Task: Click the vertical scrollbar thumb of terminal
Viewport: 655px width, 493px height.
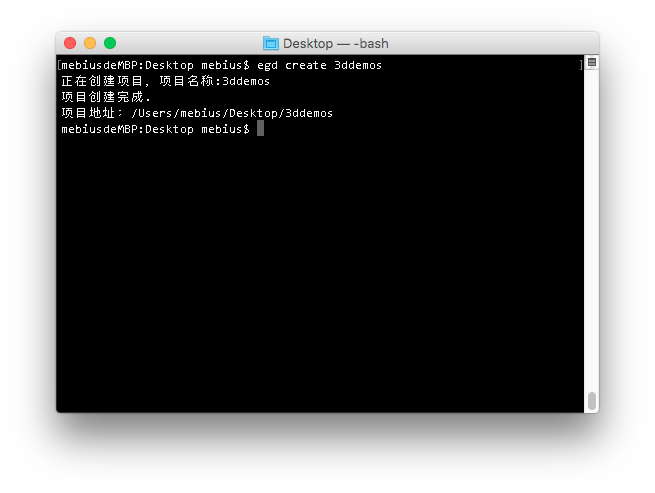Action: (592, 401)
